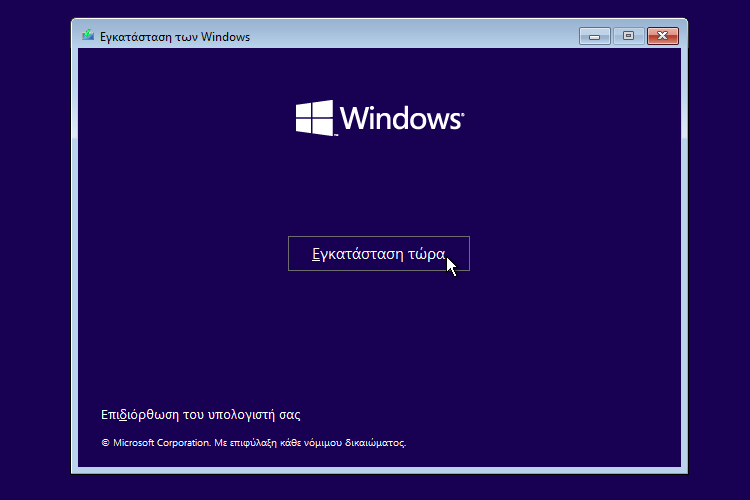
Task: Close the Windows setup window
Action: tap(662, 36)
